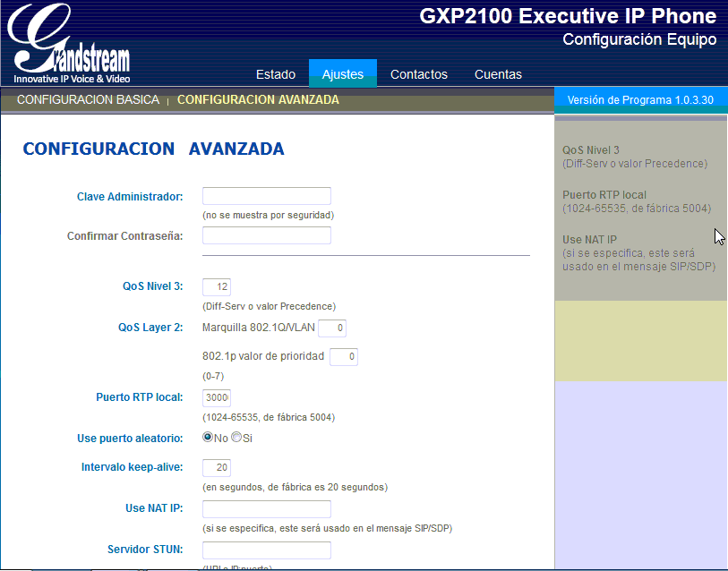The image size is (728, 571).
Task: Select the Servidor STUN field
Action: [266, 550]
